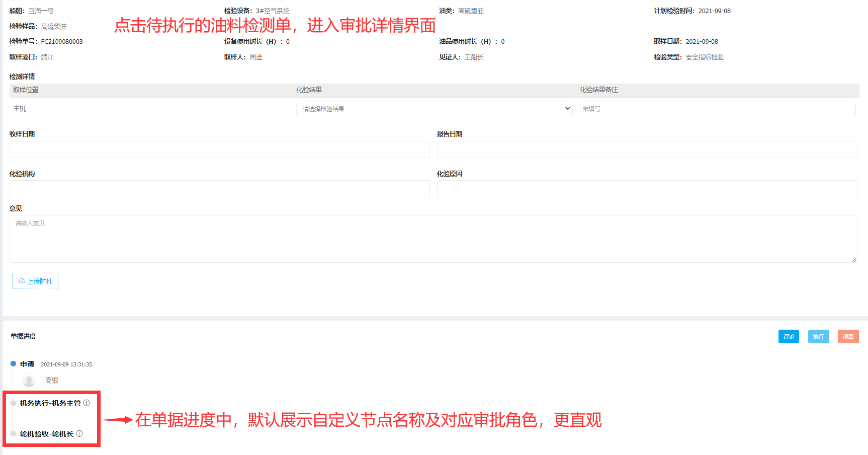The image size is (868, 455).
Task: Click the 机务执行-机务主管 node dot
Action: (13, 403)
